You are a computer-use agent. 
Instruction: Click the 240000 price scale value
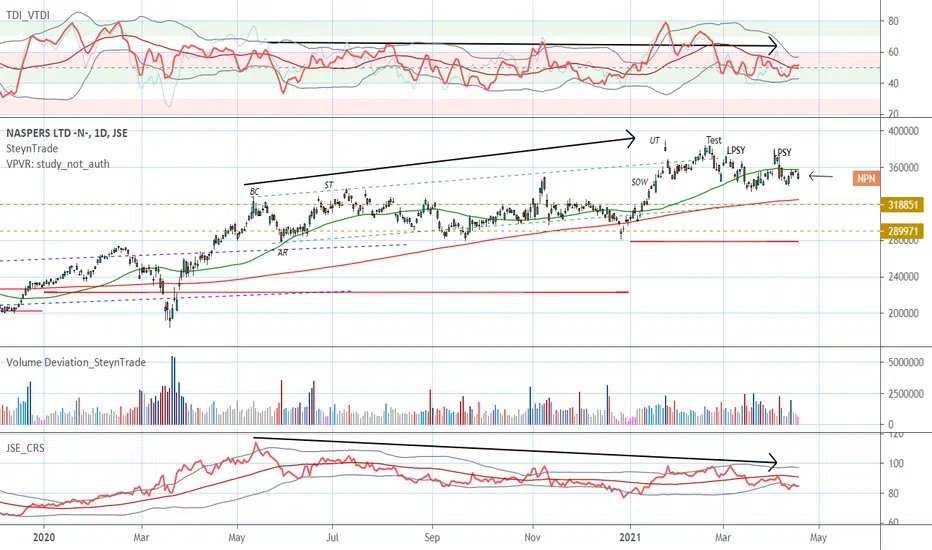[x=902, y=276]
